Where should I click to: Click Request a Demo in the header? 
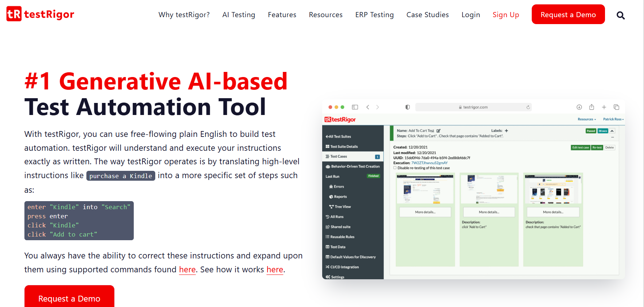click(568, 14)
